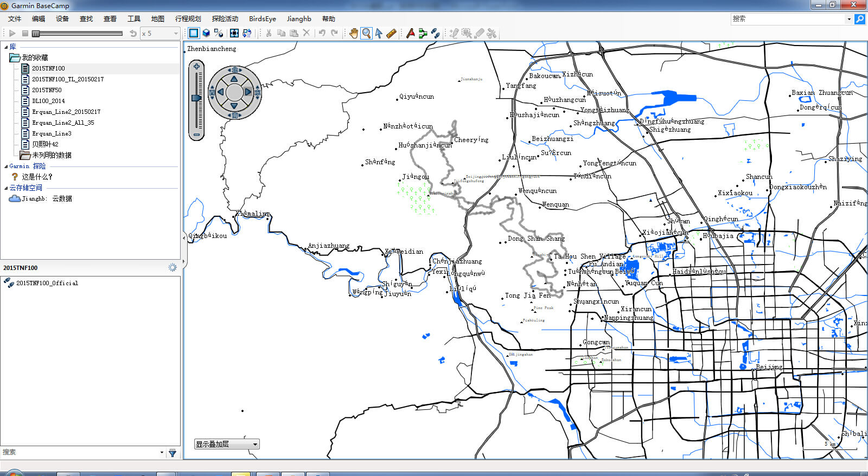Image resolution: width=868 pixels, height=476 pixels.
Task: Click the filter funnel icon
Action: (x=173, y=453)
